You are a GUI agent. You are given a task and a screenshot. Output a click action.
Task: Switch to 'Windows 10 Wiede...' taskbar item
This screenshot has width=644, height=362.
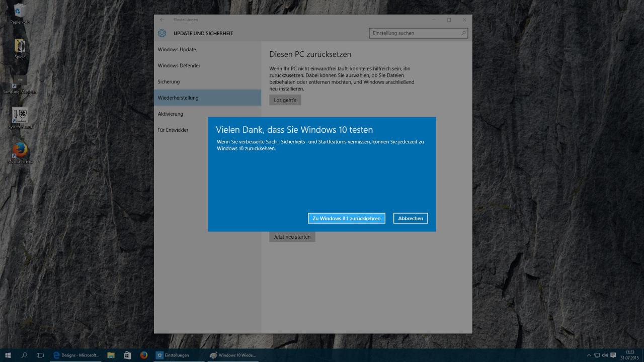point(233,355)
